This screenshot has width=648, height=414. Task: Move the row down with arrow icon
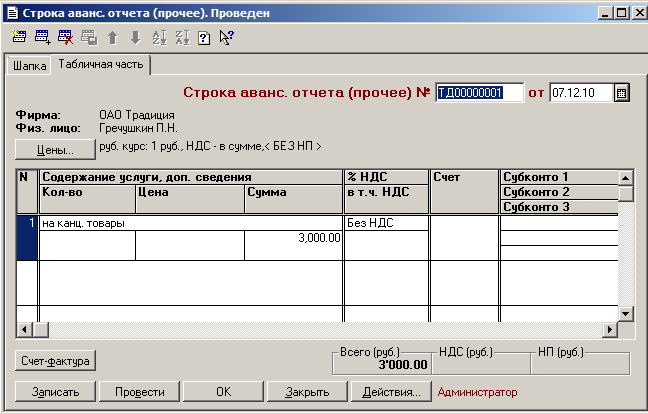(x=135, y=38)
